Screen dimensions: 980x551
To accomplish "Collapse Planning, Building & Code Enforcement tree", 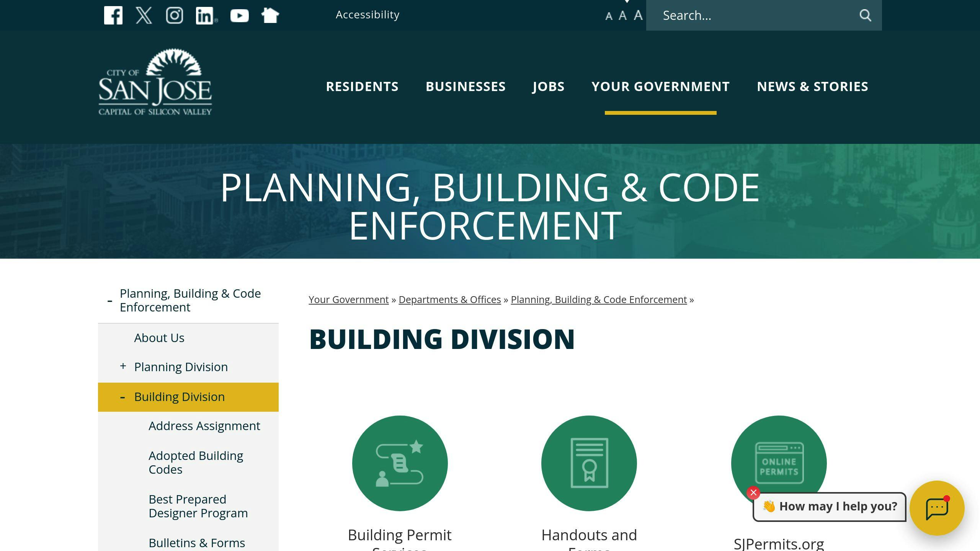I will tap(110, 301).
